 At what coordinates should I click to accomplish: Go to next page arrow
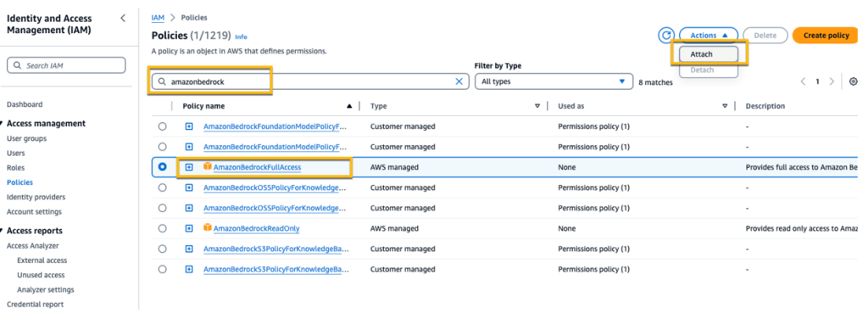832,81
